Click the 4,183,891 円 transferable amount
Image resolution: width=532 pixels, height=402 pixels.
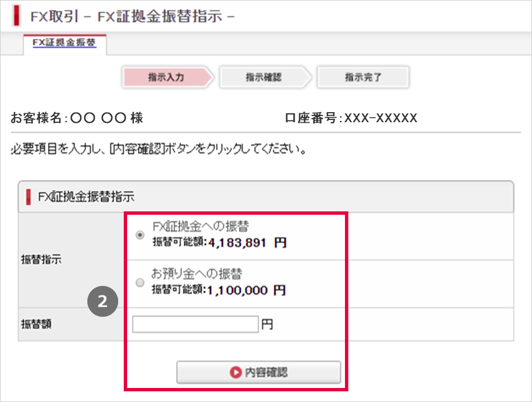click(x=247, y=243)
